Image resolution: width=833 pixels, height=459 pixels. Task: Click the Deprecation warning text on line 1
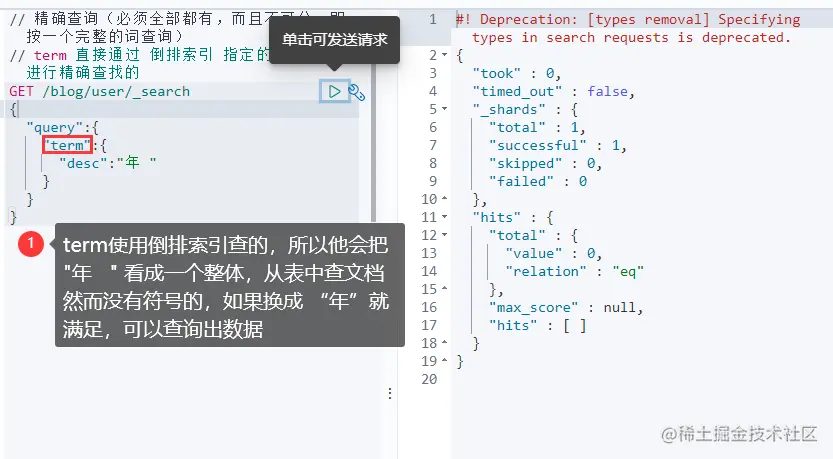click(628, 28)
